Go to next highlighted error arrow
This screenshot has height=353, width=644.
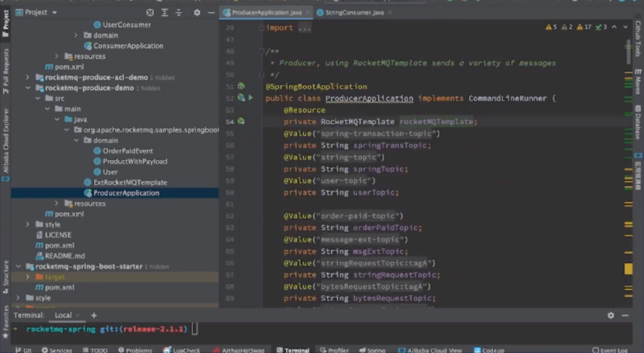[625, 27]
